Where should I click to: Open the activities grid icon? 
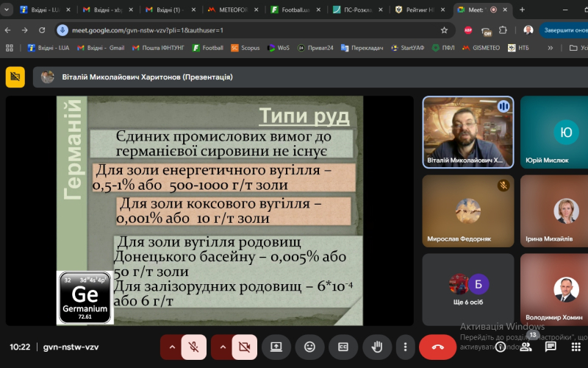tap(576, 347)
